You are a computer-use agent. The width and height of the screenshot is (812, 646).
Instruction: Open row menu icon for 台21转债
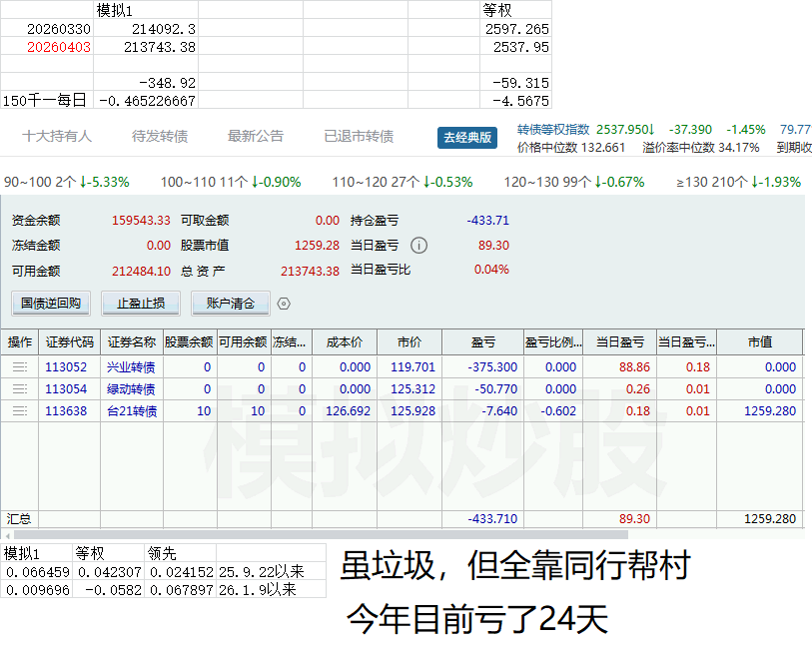[19, 410]
